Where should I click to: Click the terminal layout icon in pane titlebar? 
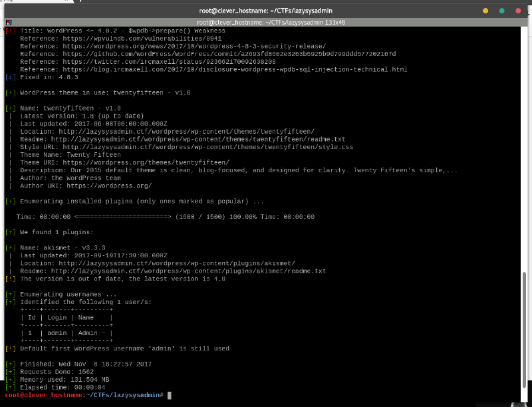pyautogui.click(x=9, y=22)
